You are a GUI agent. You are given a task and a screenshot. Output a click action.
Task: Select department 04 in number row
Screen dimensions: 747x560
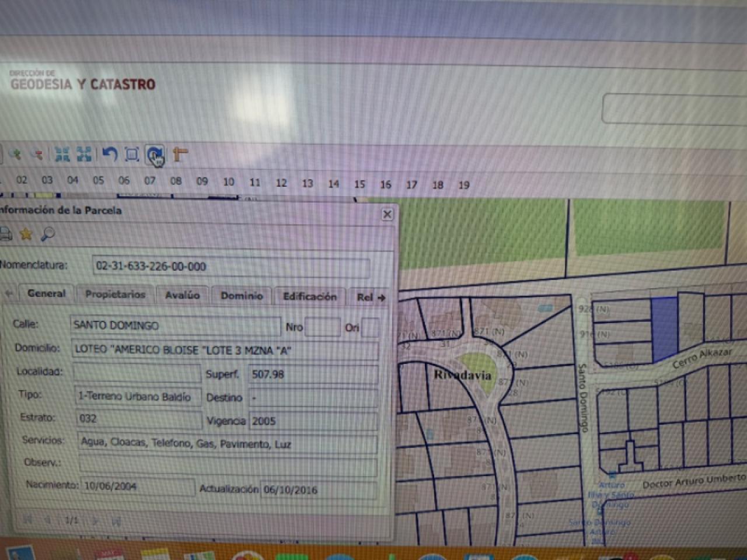[x=72, y=180]
